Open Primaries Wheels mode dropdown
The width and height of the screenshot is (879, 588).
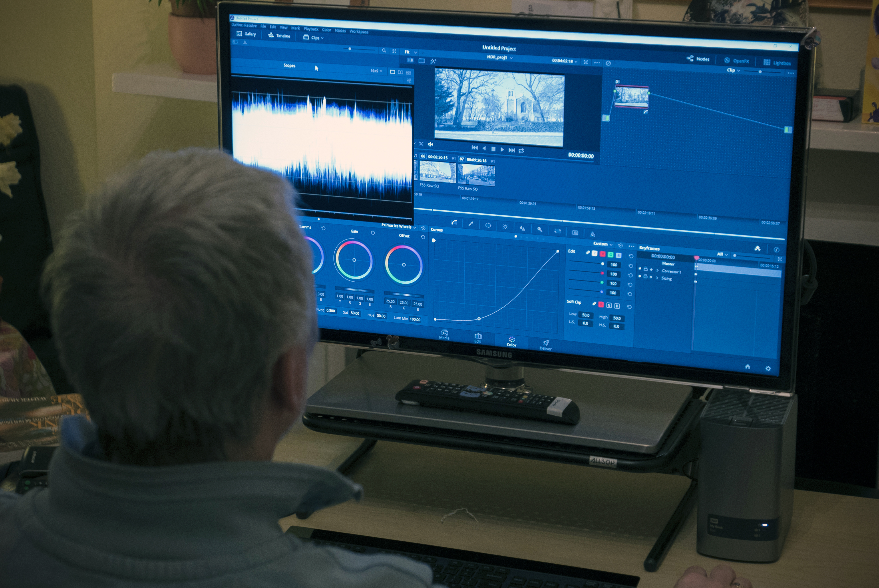coord(398,226)
